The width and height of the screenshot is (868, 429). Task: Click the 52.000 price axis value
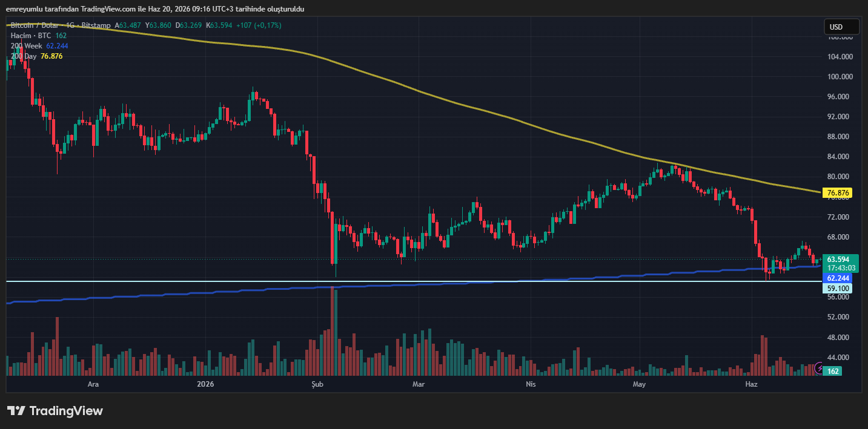click(840, 317)
